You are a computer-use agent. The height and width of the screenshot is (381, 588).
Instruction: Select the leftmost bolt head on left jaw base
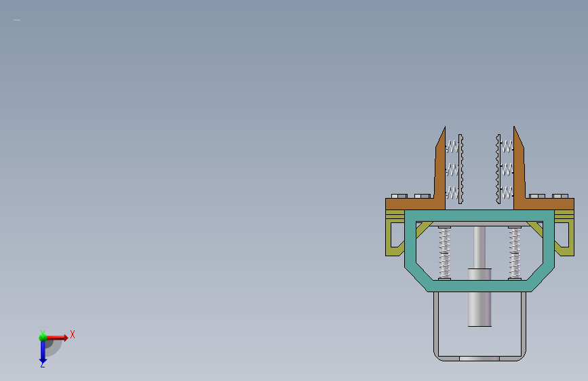click(x=399, y=196)
